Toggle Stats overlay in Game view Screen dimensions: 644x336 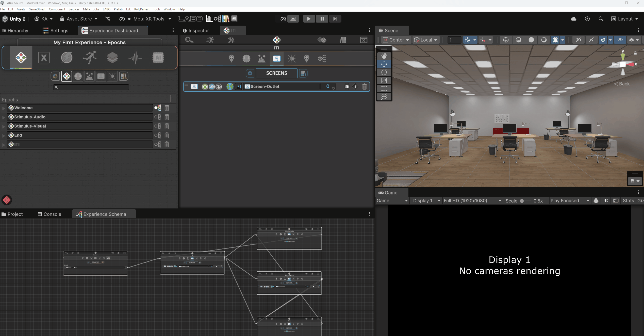(x=628, y=201)
